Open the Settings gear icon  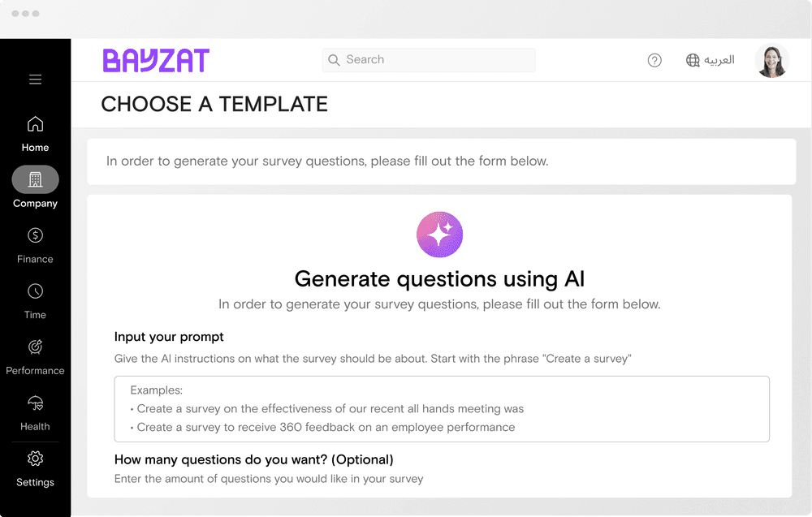35,459
